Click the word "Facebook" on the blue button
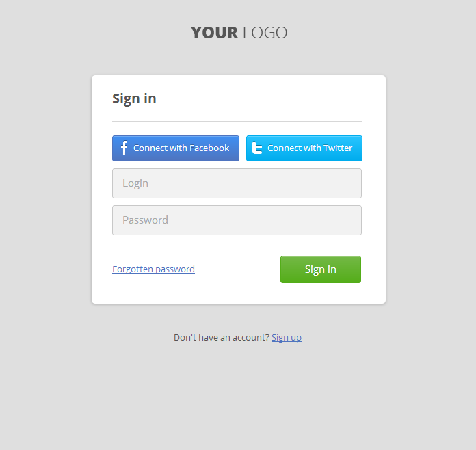The image size is (476, 450). (x=209, y=148)
